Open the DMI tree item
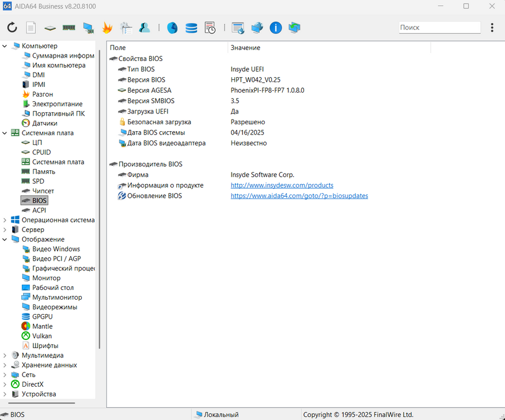 pos(33,75)
